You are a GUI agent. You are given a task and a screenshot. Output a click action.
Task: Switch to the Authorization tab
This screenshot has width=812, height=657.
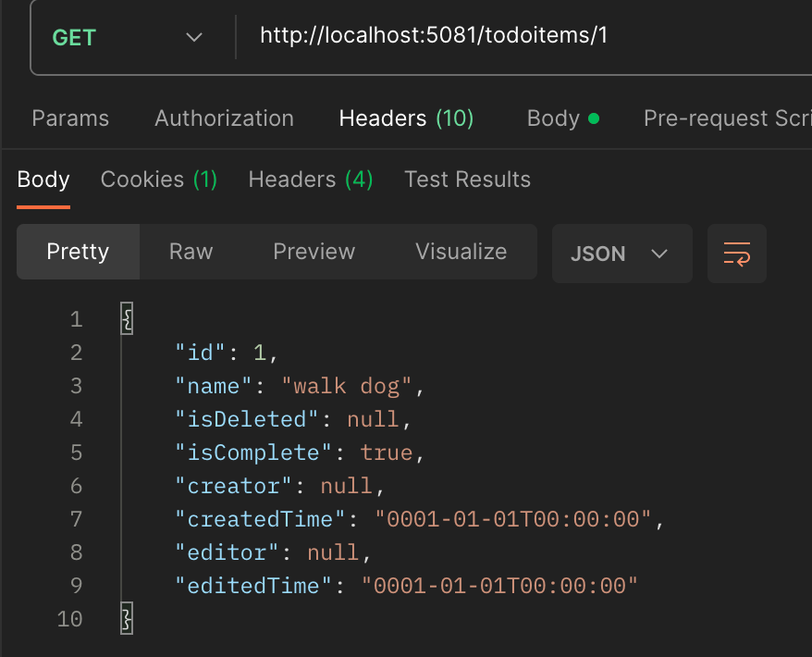[x=224, y=118]
